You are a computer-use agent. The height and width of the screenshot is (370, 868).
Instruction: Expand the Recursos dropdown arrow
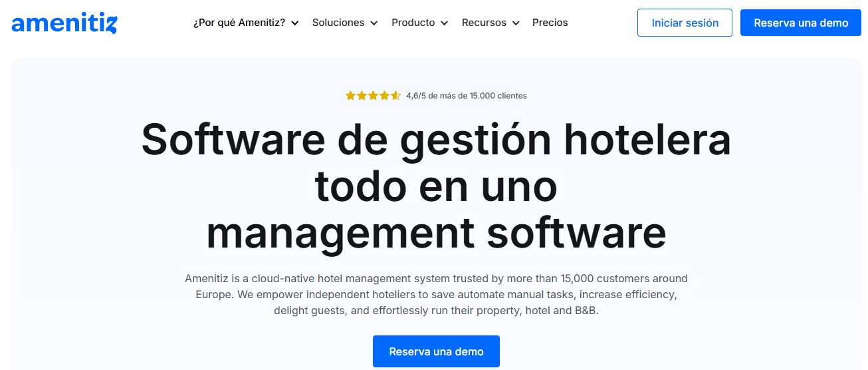[x=516, y=23]
